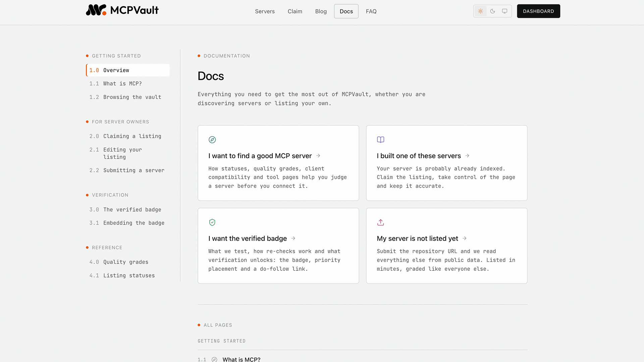The width and height of the screenshot is (644, 362).
Task: Open the FAQ nav item
Action: 371,11
